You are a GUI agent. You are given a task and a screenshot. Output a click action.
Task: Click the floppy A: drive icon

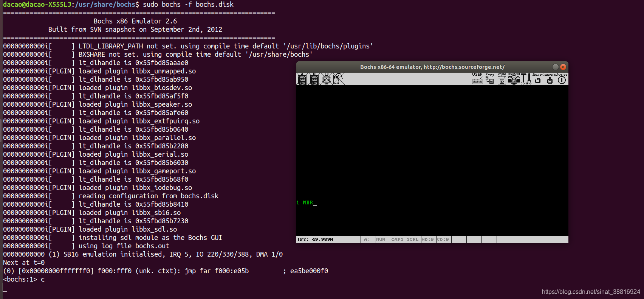click(x=302, y=79)
